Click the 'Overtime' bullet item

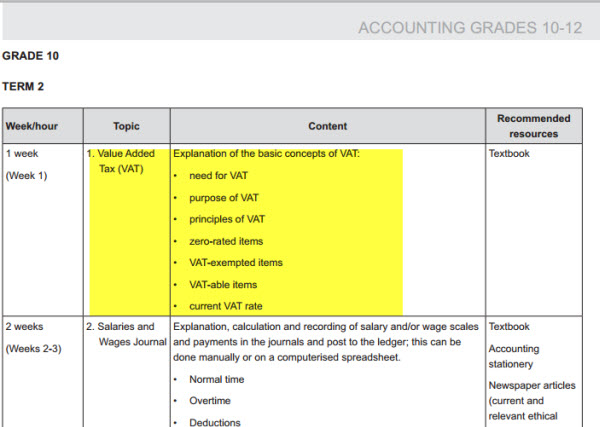(x=210, y=401)
